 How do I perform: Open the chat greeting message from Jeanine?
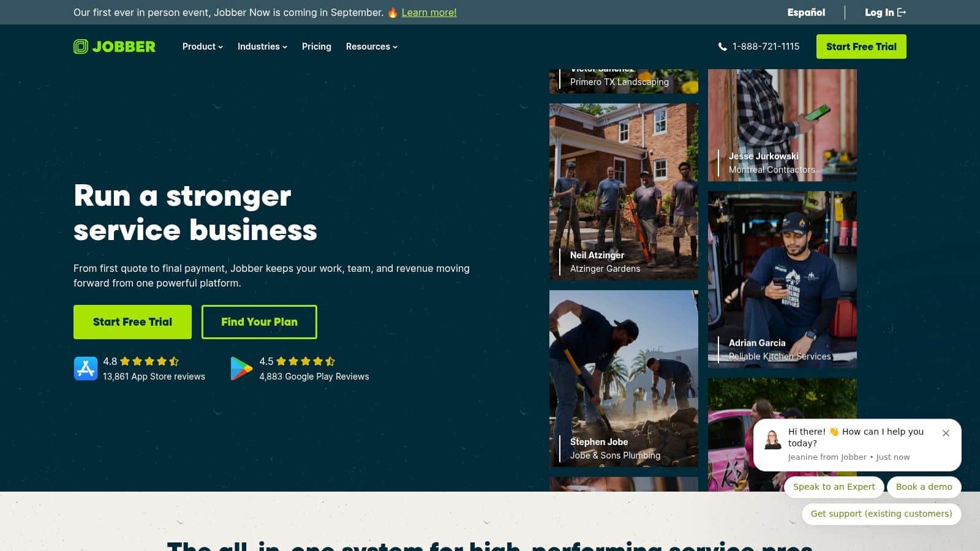[858, 445]
